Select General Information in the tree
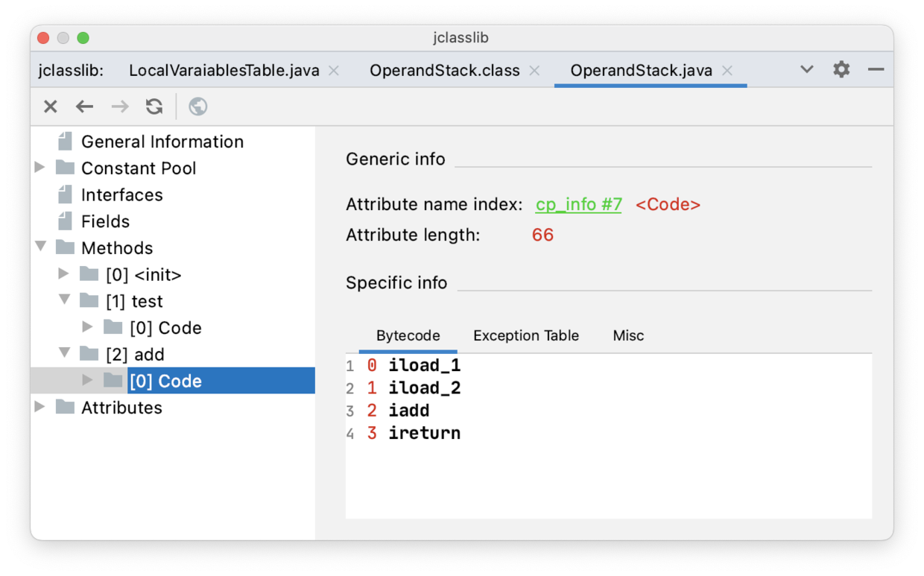The image size is (924, 576). pyautogui.click(x=162, y=142)
